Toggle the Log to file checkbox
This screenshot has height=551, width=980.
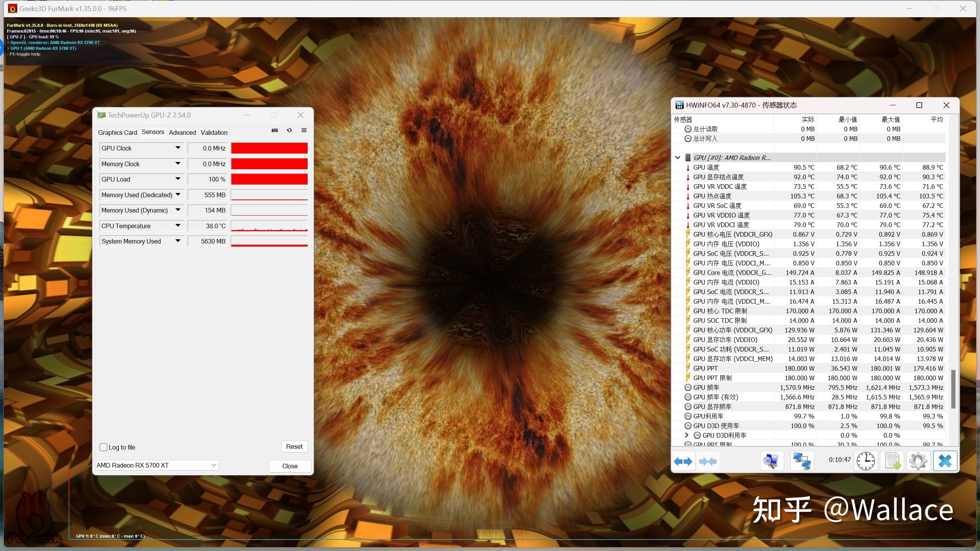click(x=104, y=446)
